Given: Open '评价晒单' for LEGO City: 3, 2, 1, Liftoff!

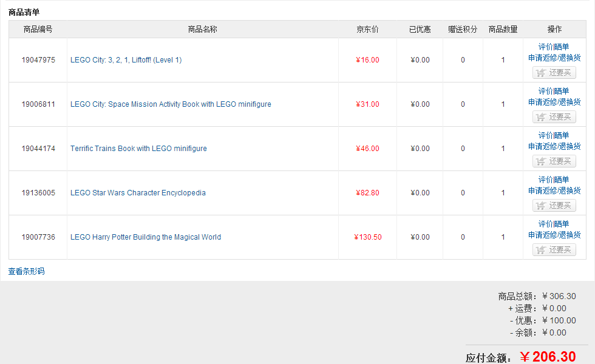Looking at the screenshot, I should [x=554, y=46].
